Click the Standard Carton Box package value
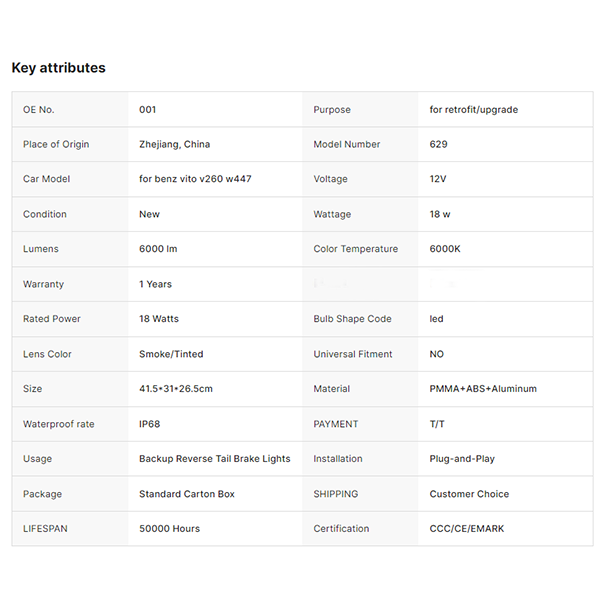The height and width of the screenshot is (600, 600). [x=187, y=494]
